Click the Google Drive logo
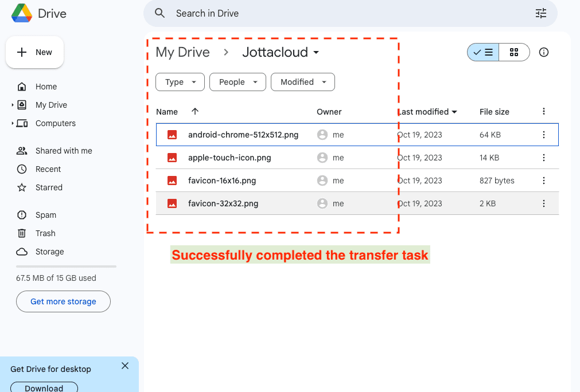Image resolution: width=580 pixels, height=392 pixels. 21,13
